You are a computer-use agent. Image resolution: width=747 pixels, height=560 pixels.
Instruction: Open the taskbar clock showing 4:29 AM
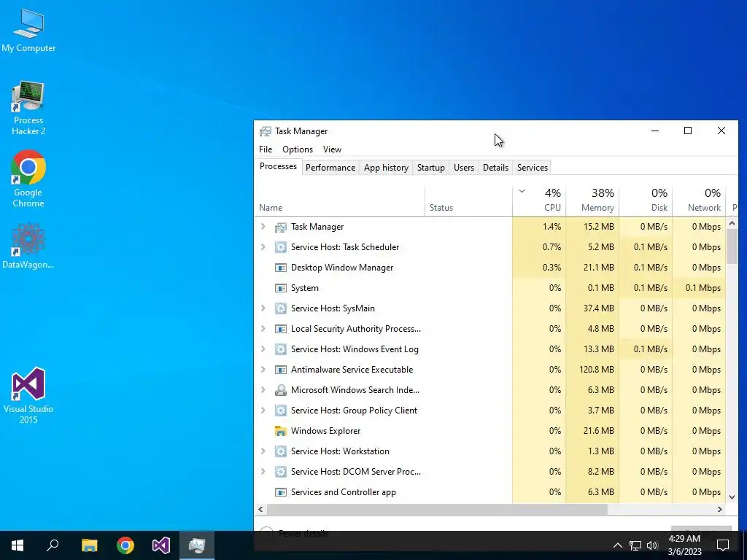click(x=684, y=545)
